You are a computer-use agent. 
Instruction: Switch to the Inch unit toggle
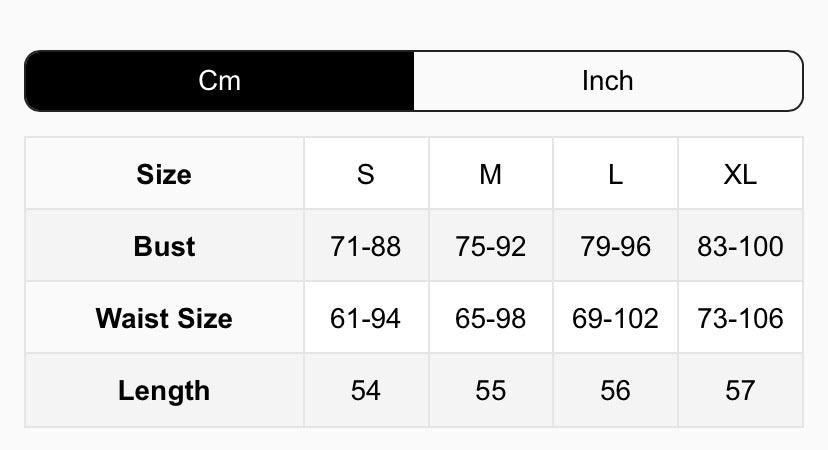(x=607, y=81)
